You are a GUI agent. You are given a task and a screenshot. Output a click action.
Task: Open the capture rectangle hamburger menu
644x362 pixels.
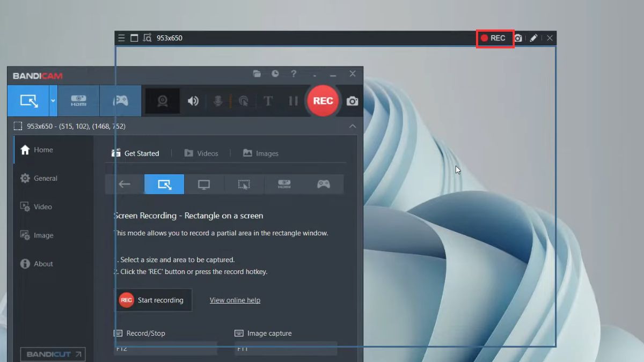(122, 38)
